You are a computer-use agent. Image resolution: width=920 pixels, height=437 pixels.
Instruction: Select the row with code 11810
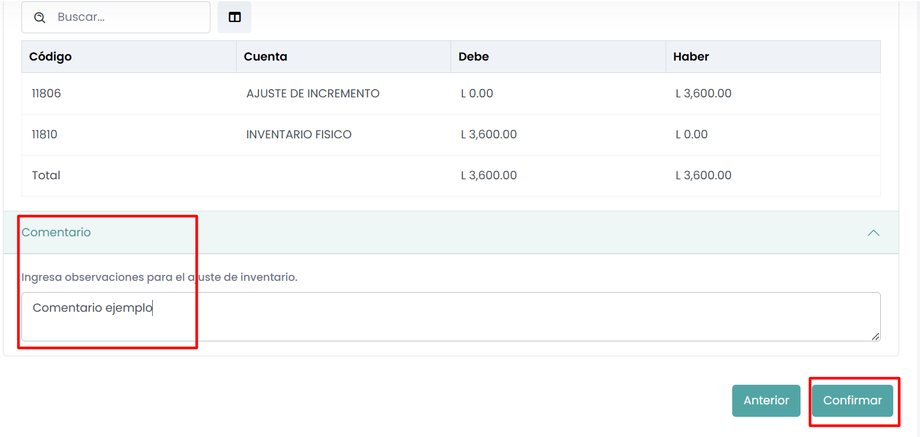(x=47, y=134)
